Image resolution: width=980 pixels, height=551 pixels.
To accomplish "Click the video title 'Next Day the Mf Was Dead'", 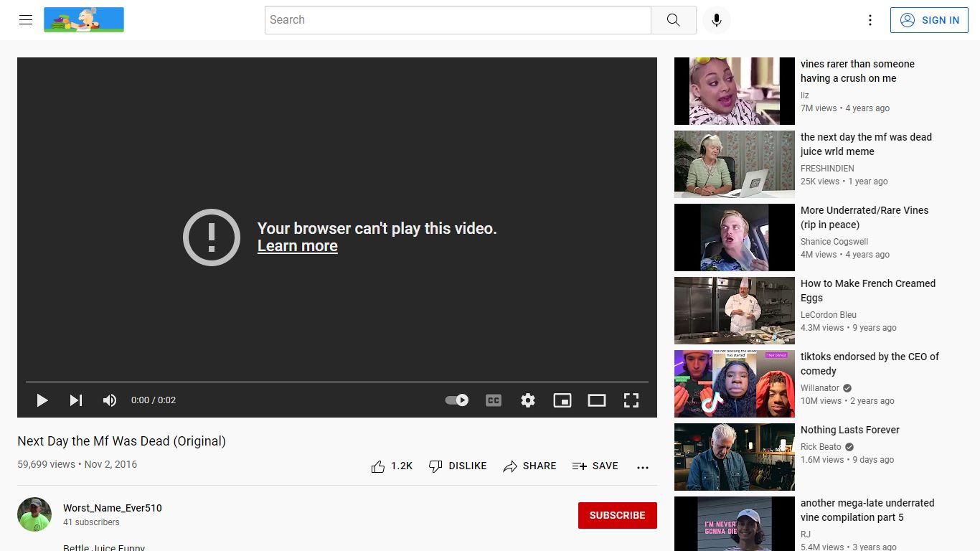I will (x=121, y=441).
